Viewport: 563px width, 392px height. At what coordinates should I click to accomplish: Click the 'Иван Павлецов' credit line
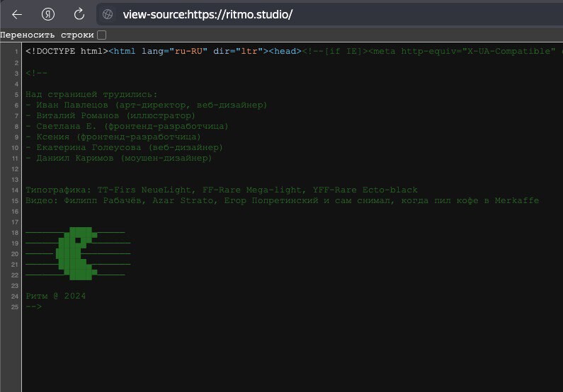point(146,105)
